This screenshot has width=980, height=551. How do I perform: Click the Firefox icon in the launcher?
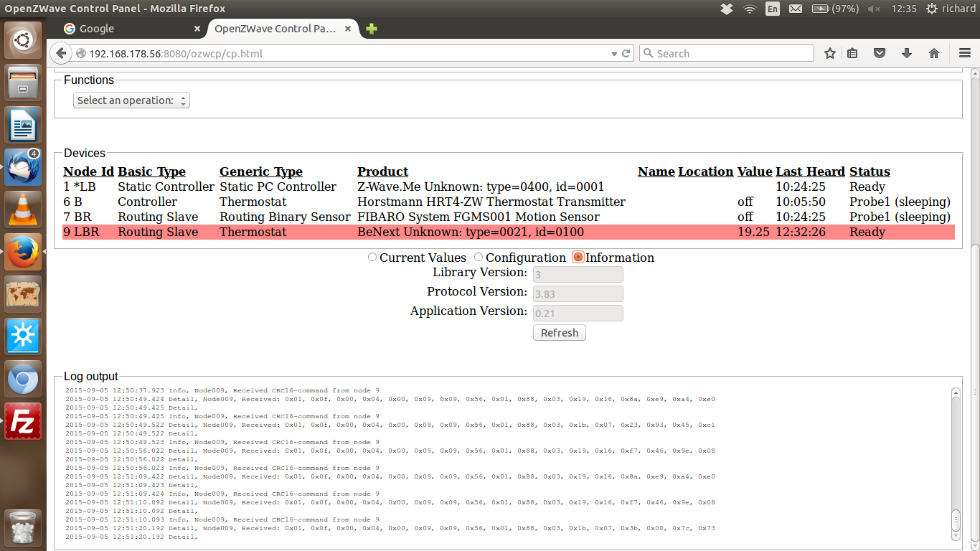(23, 252)
